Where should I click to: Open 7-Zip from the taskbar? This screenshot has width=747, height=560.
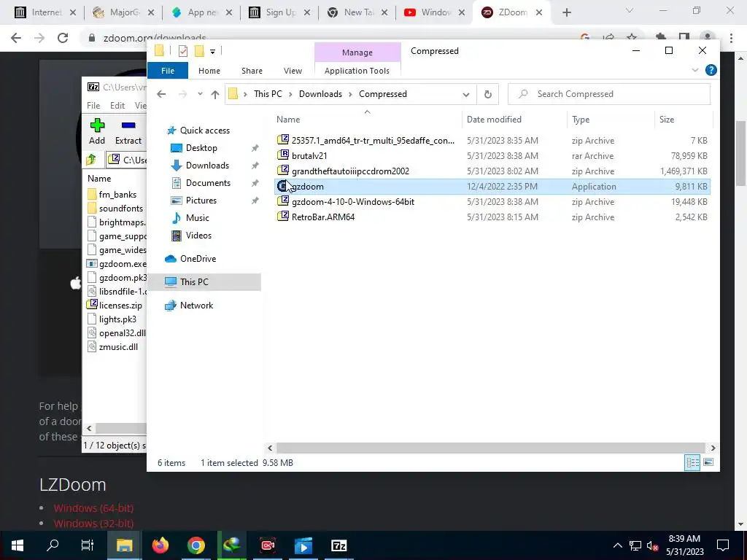338,545
